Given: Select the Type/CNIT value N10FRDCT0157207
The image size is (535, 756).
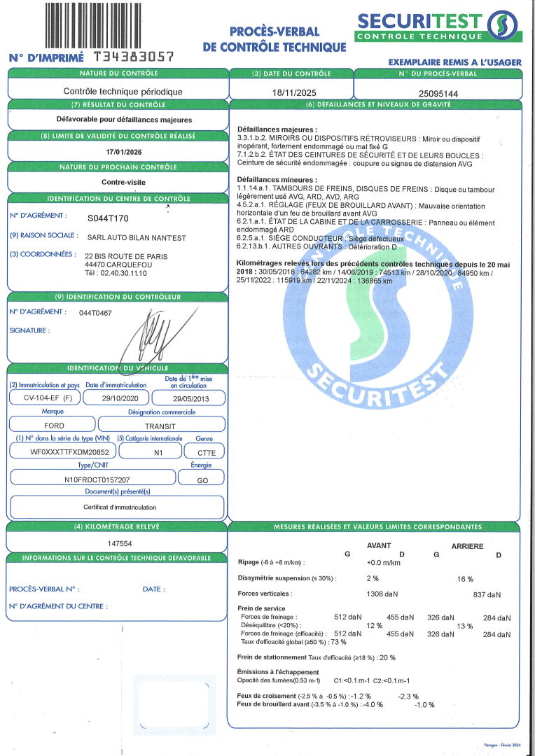Looking at the screenshot, I should coord(92,479).
